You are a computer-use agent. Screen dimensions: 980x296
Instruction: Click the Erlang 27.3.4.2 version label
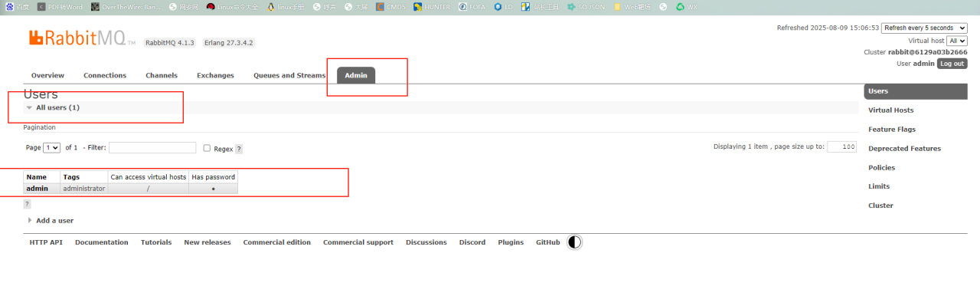point(229,43)
